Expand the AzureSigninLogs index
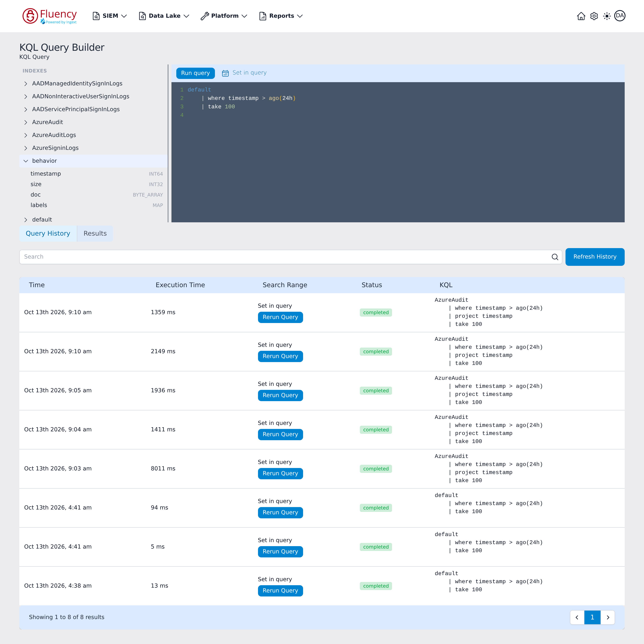644x644 pixels. [93, 148]
